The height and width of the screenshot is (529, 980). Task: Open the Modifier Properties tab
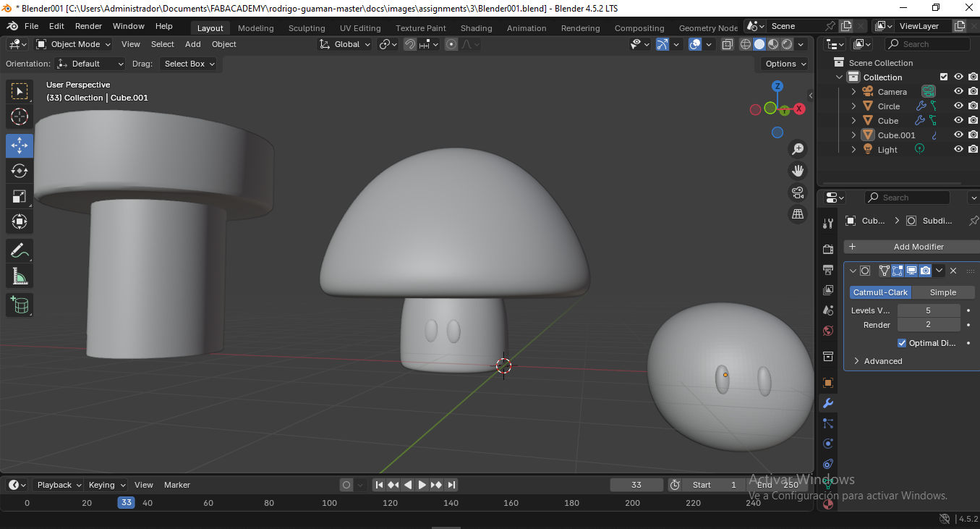click(x=827, y=402)
